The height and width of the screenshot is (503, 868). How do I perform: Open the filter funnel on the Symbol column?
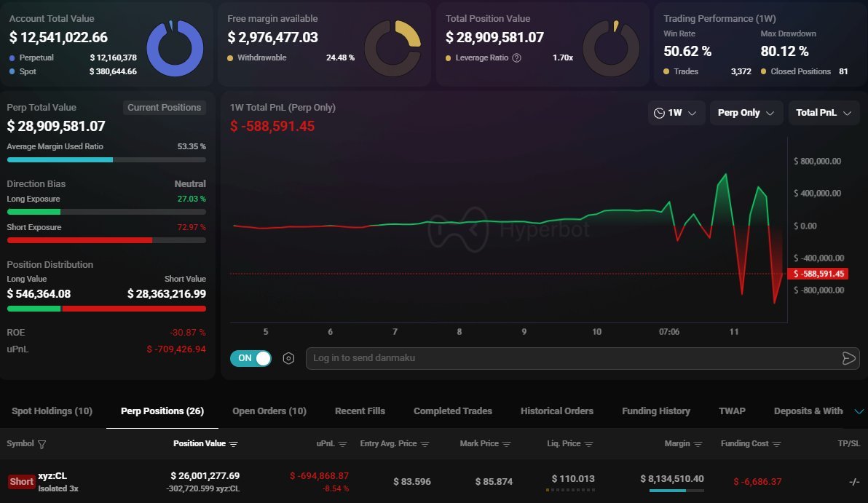pyautogui.click(x=42, y=443)
